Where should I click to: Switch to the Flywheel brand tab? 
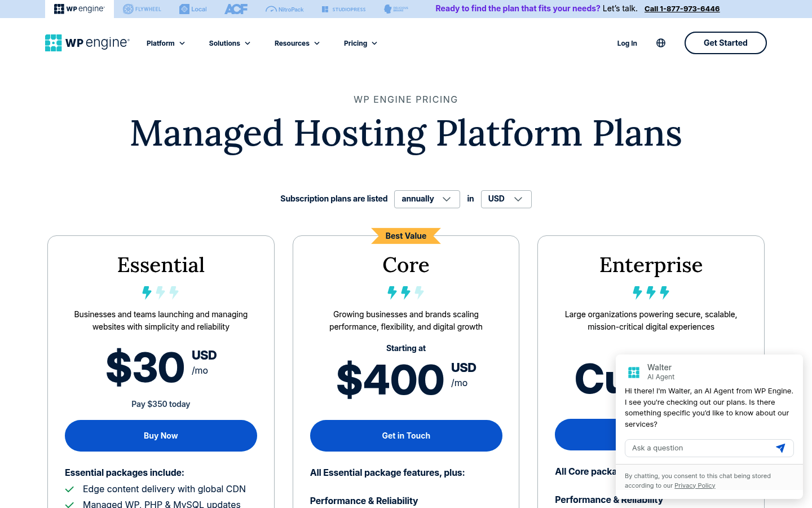(x=142, y=9)
